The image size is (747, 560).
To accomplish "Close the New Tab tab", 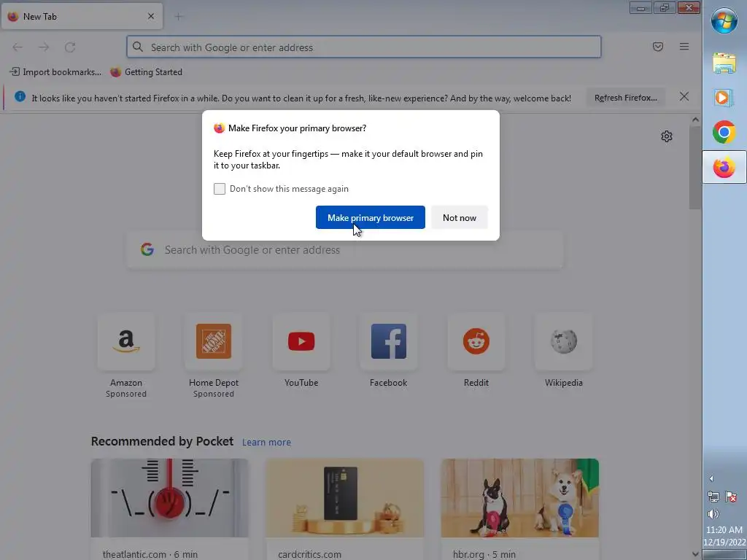I will (x=151, y=16).
